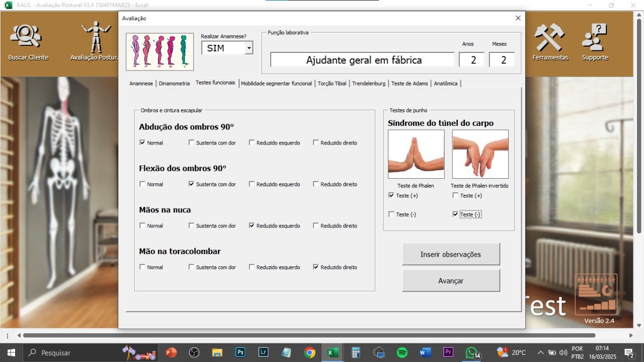Uncheck Reduzido direito for Mão na toracolombar
Image resolution: width=644 pixels, height=362 pixels.
[316, 267]
